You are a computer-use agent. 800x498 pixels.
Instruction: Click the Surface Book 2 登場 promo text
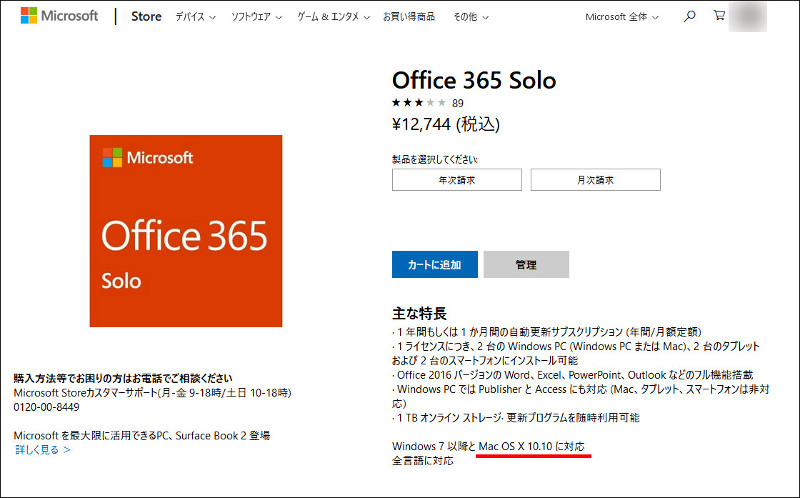(x=142, y=436)
